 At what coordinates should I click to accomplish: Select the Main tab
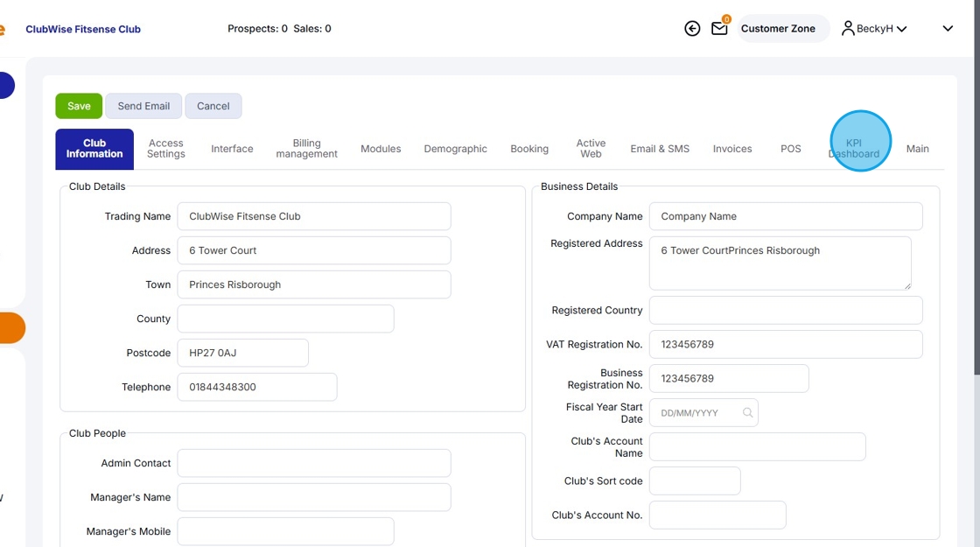[x=918, y=149]
